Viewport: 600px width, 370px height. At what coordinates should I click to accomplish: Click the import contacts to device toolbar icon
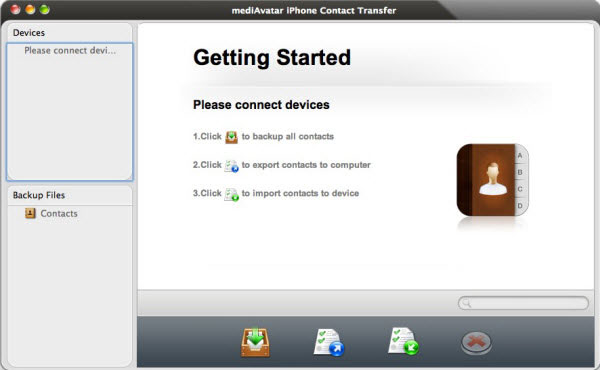click(403, 341)
